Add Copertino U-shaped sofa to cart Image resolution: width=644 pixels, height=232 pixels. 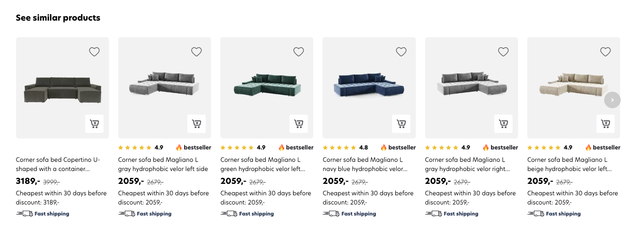[94, 124]
